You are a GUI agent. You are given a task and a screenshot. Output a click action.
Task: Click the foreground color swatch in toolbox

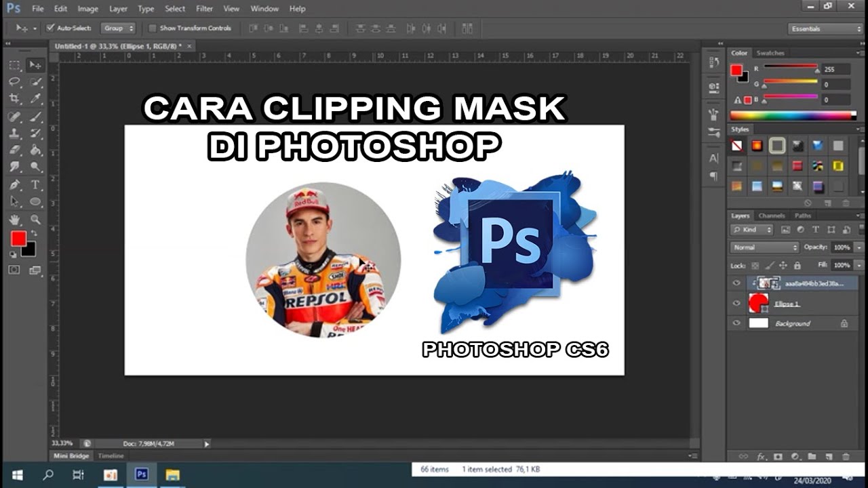(x=18, y=239)
